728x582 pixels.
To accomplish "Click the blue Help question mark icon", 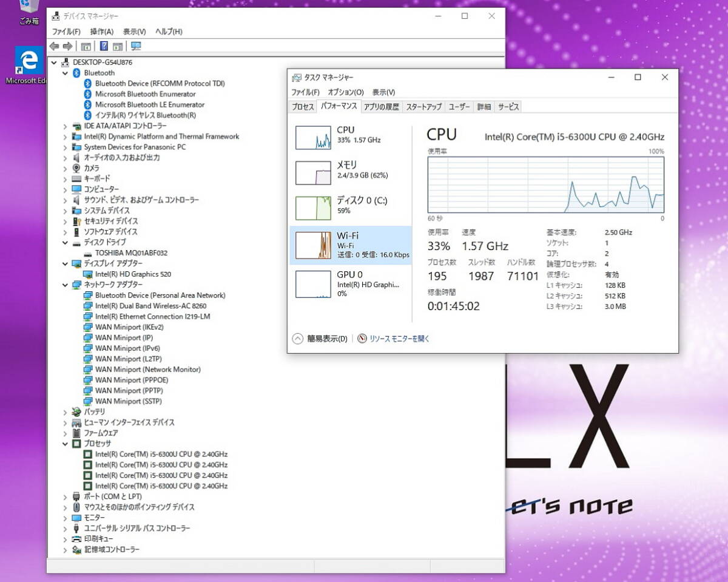I will [104, 46].
